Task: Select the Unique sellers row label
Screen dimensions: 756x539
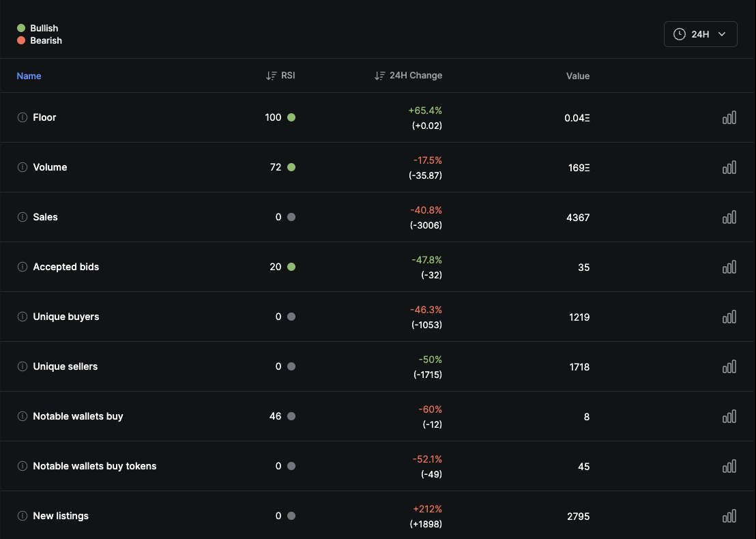Action: tap(66, 366)
